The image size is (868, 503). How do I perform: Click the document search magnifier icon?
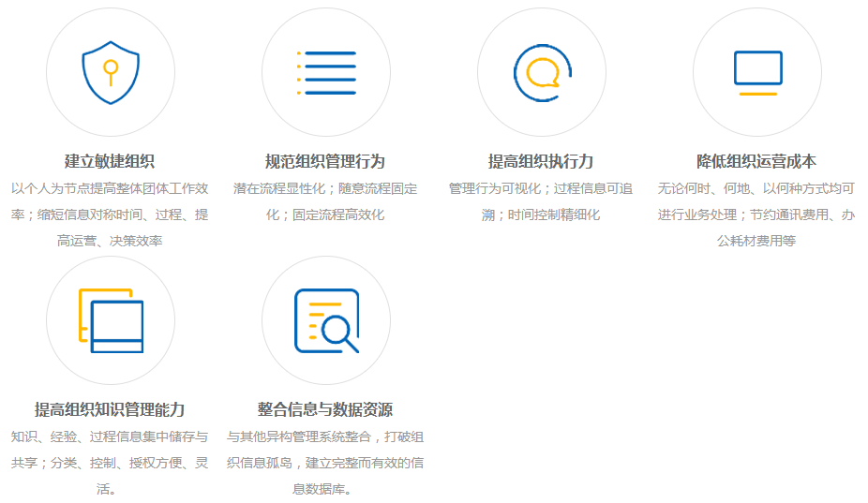click(326, 320)
